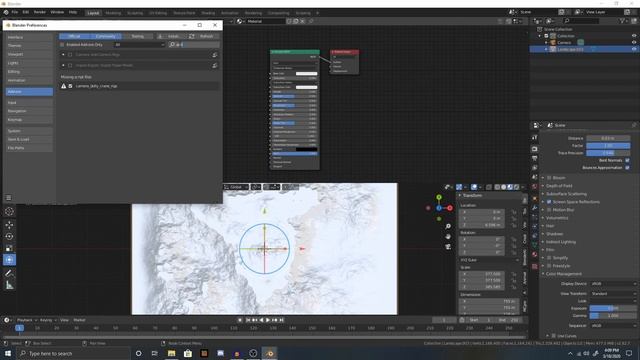Screen dimensions: 640x360
Task: Click the add-ons search field
Action: [x=194, y=44]
